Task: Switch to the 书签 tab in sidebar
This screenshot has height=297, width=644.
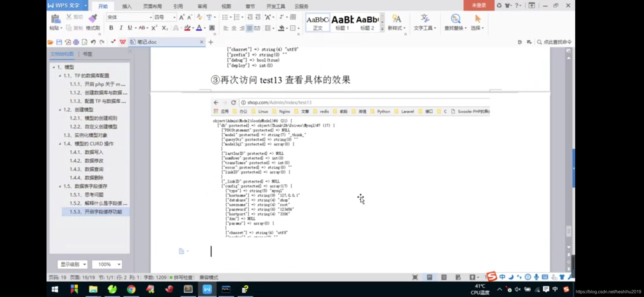Action: point(88,54)
